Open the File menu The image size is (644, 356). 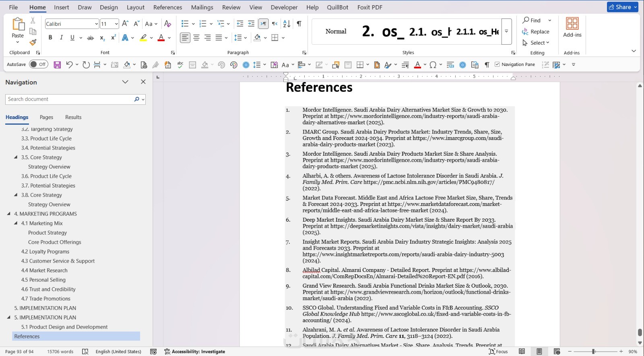[13, 7]
